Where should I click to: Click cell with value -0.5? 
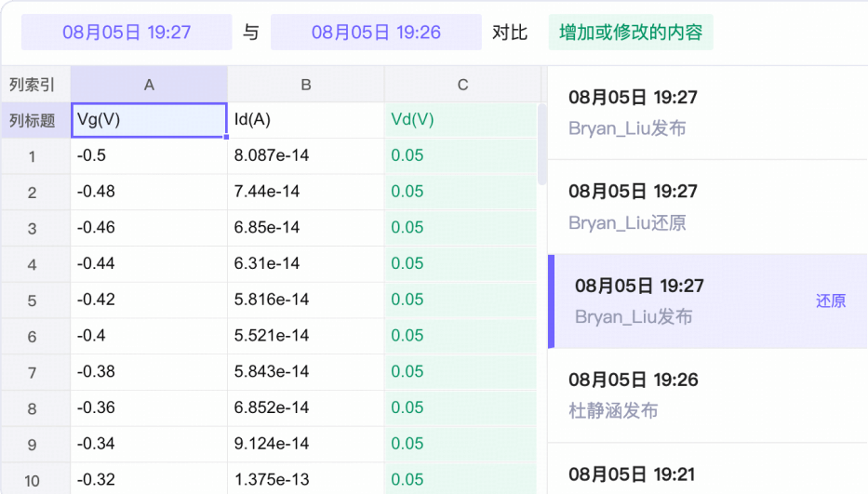click(149, 156)
